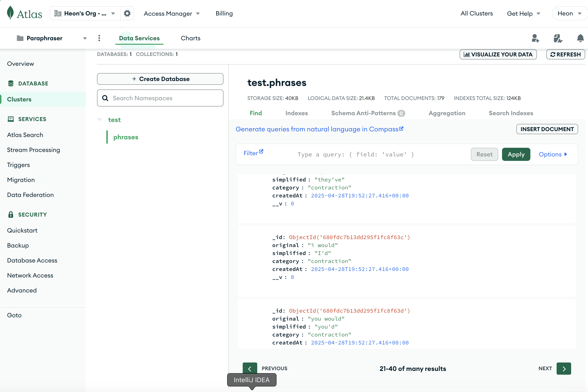Open organization settings gear icon
This screenshot has height=392, width=588.
point(127,13)
